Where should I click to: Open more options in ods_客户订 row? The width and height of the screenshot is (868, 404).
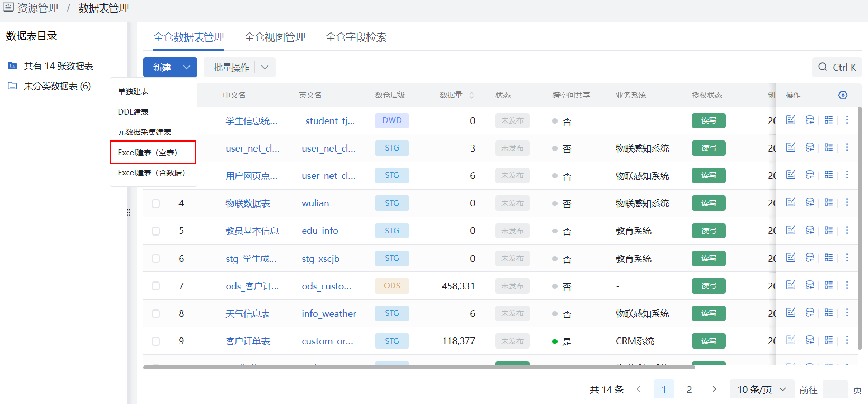(847, 285)
